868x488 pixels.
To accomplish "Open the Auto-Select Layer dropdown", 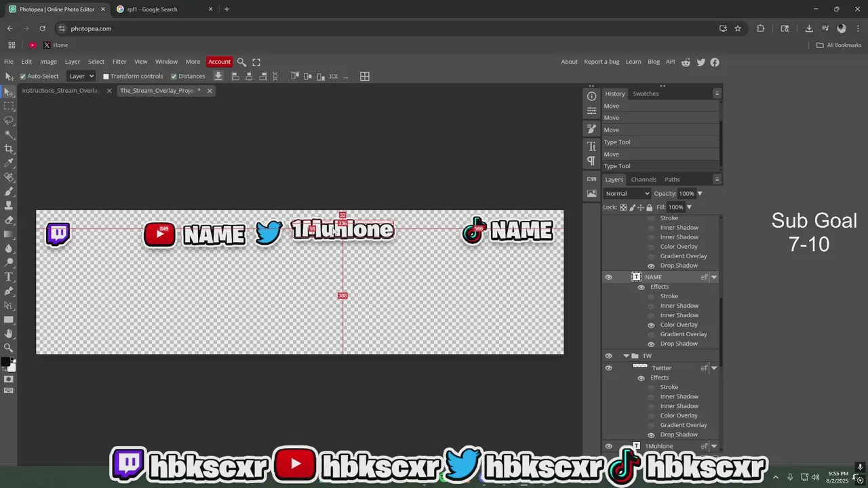I will click(81, 77).
